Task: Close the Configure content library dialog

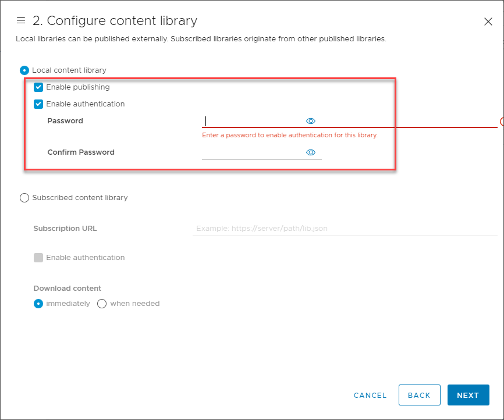Action: tap(488, 22)
